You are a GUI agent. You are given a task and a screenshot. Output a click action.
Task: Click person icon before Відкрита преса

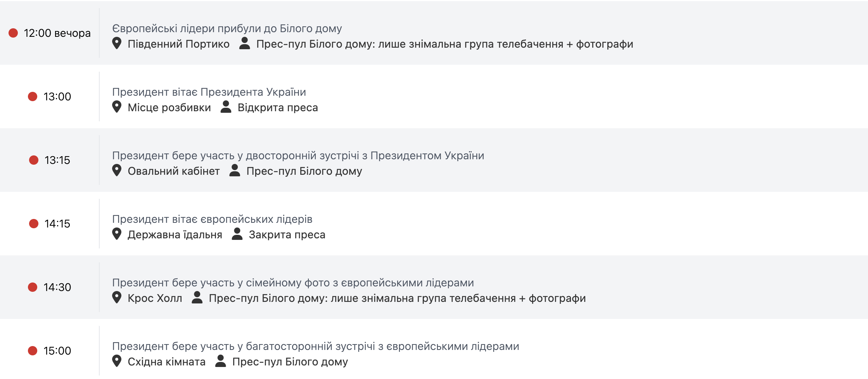(226, 107)
